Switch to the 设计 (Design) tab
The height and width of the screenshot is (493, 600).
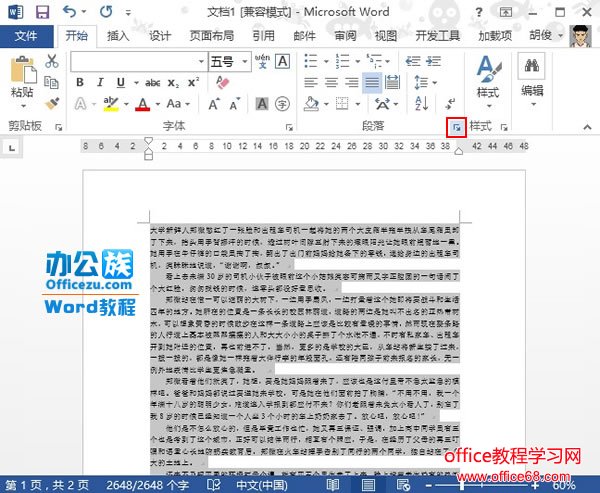point(159,36)
